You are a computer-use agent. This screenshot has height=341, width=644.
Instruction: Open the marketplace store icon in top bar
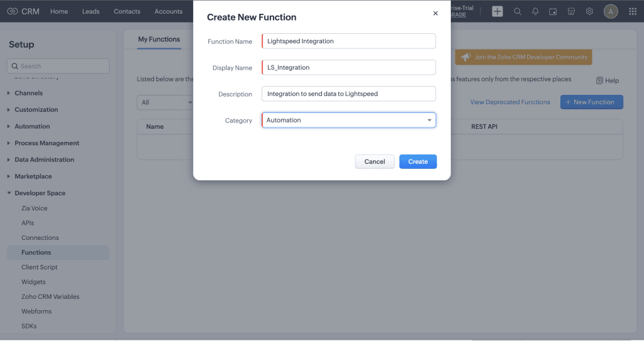coord(571,11)
